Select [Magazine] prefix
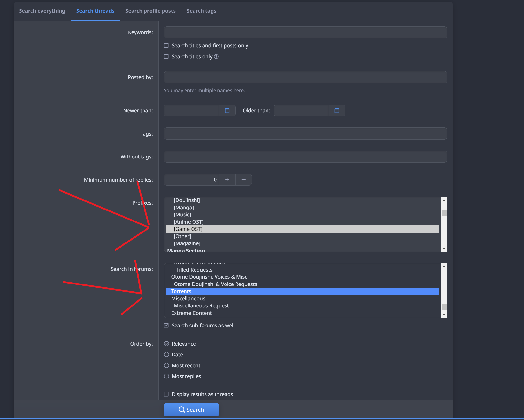Image resolution: width=524 pixels, height=420 pixels. coord(303,243)
